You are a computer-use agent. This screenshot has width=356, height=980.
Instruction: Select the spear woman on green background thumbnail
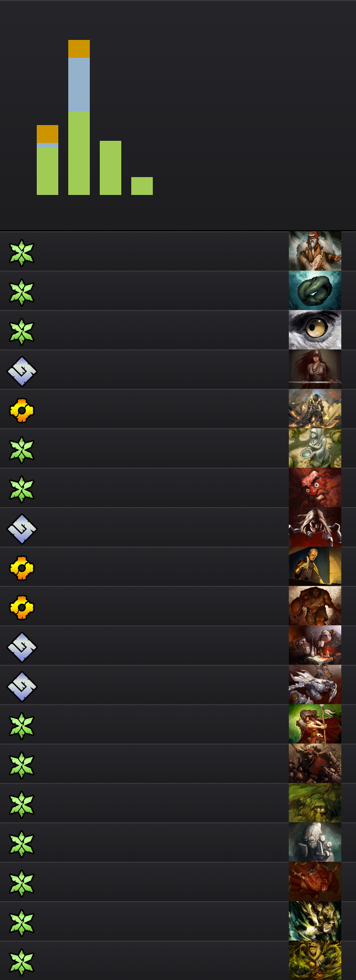(x=315, y=724)
